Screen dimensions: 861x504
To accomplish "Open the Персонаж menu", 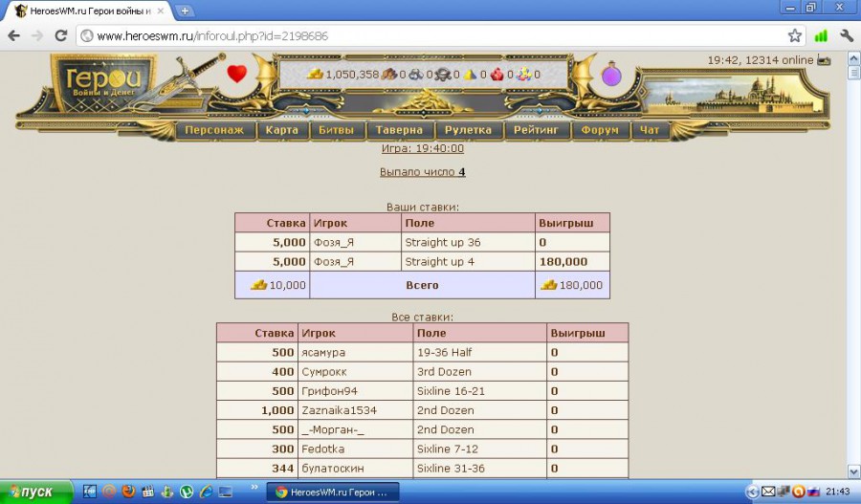I will 214,130.
